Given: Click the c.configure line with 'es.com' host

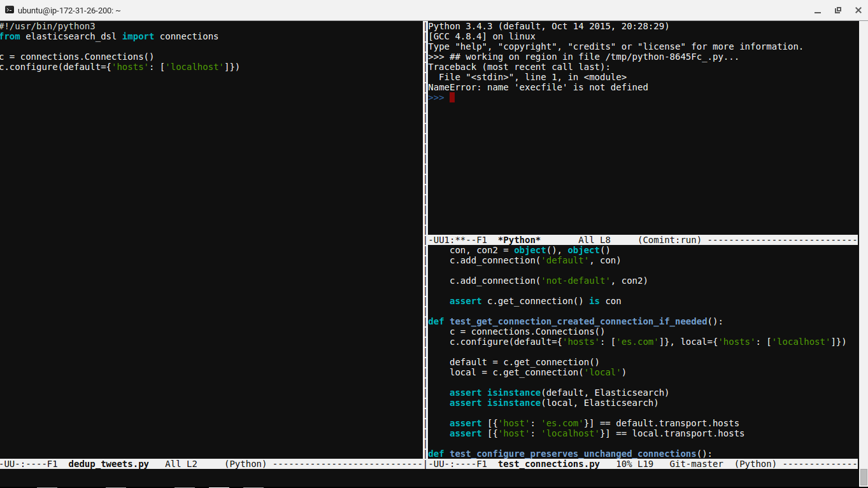Looking at the screenshot, I should pyautogui.click(x=648, y=342).
